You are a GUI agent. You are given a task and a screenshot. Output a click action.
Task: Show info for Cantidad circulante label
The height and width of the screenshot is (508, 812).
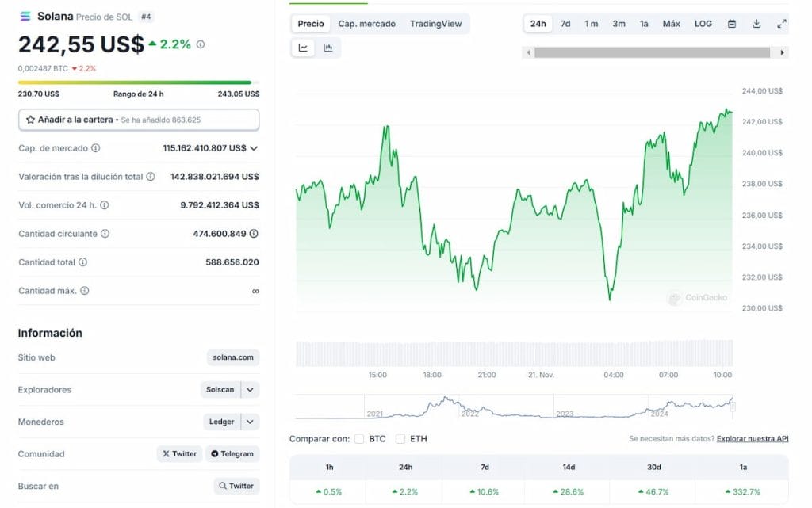pos(105,233)
